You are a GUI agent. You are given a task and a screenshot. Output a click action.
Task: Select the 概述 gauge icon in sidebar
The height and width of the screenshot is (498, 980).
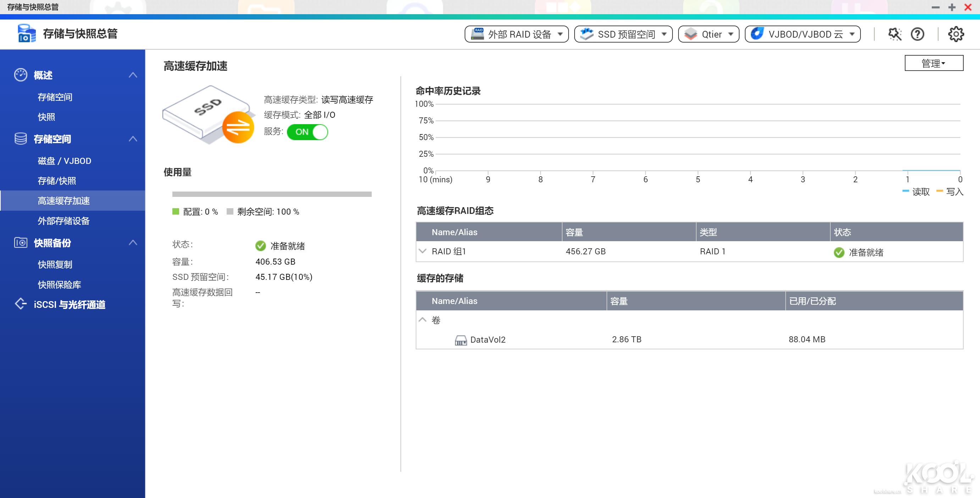tap(21, 74)
